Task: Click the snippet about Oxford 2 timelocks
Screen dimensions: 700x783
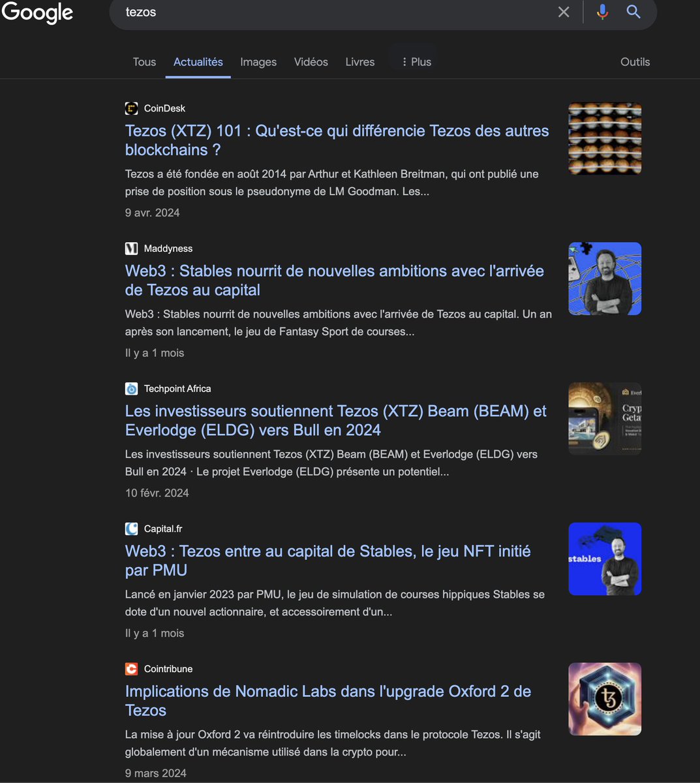Action: [x=333, y=743]
